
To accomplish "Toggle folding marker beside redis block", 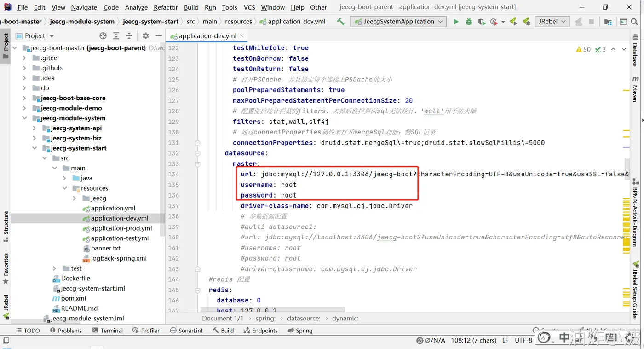I will 197,290.
